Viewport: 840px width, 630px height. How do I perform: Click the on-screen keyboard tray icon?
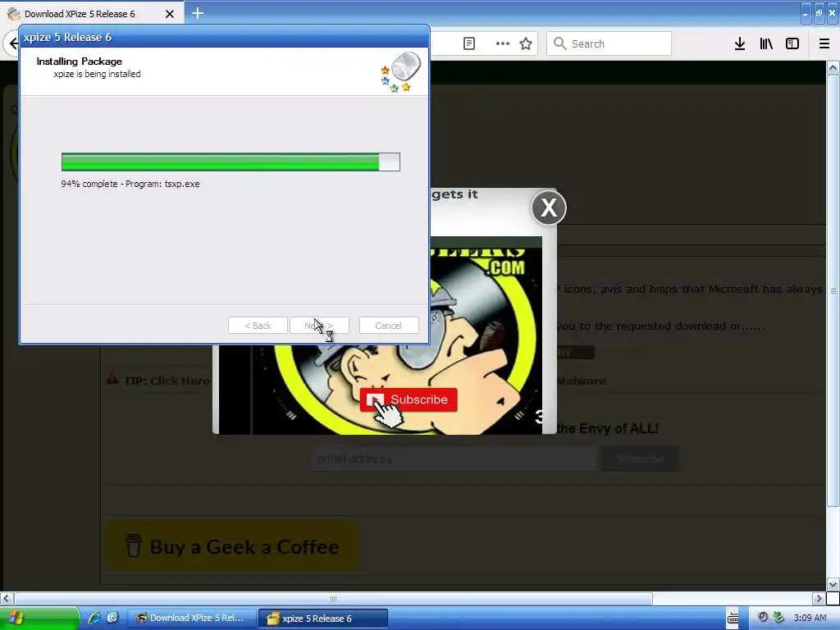pyautogui.click(x=733, y=618)
